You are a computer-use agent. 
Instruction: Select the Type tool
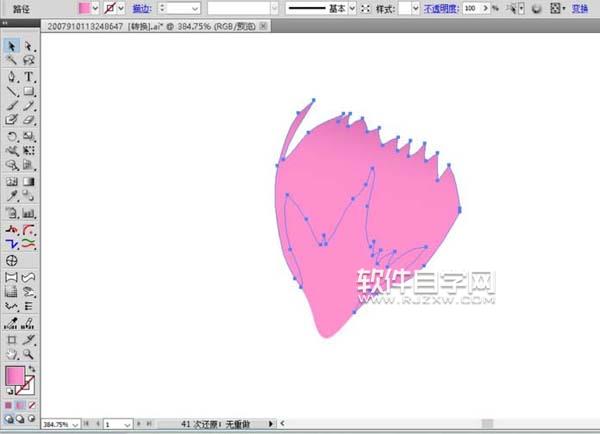click(28, 77)
